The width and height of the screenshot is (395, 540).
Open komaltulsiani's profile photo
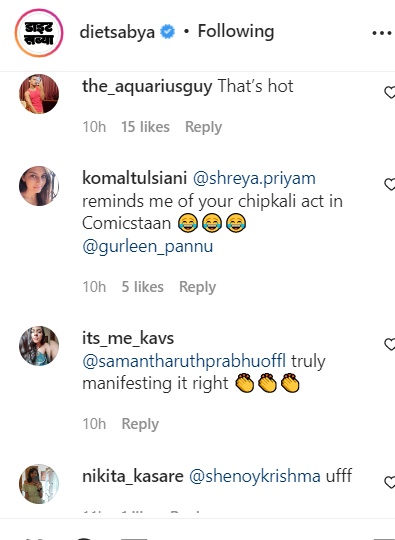(39, 186)
